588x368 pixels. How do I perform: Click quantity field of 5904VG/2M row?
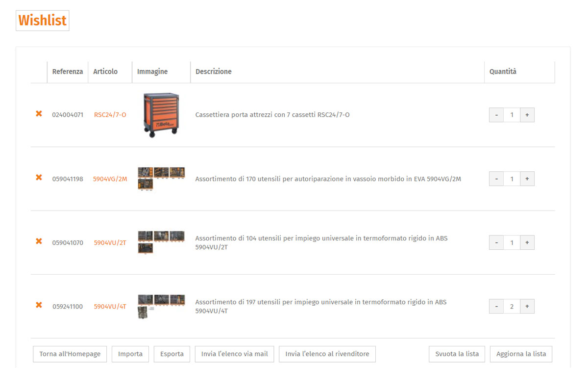tap(512, 179)
